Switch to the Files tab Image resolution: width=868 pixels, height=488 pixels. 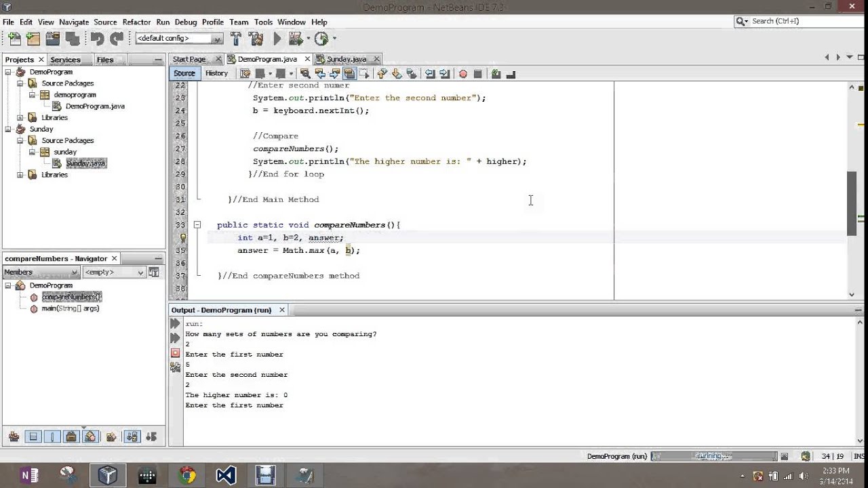point(105,60)
